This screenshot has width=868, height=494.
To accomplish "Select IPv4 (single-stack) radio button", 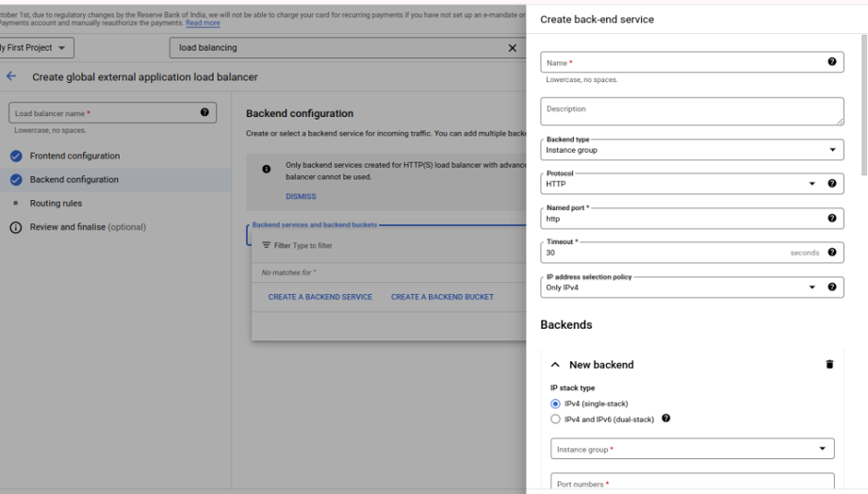I will [555, 403].
